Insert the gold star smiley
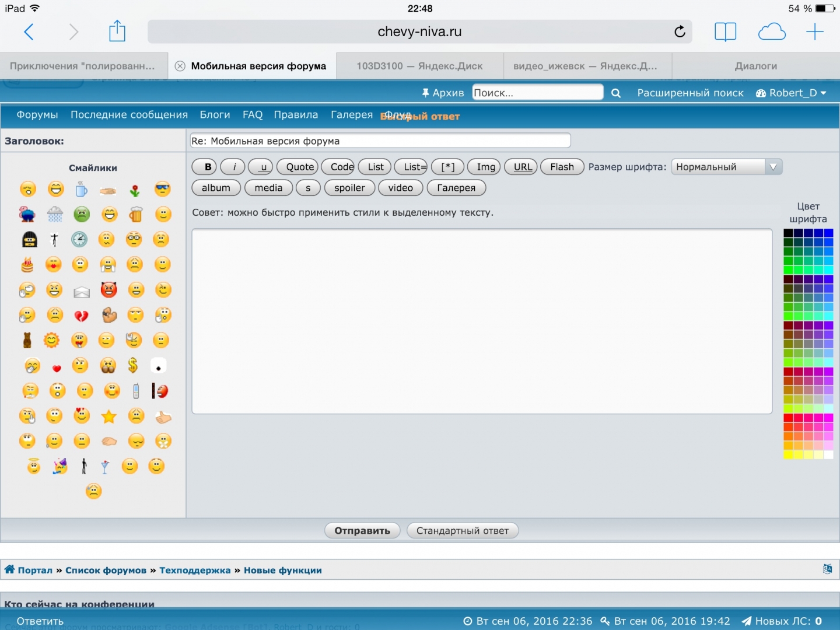Viewport: 840px width, 630px height. pos(108,416)
